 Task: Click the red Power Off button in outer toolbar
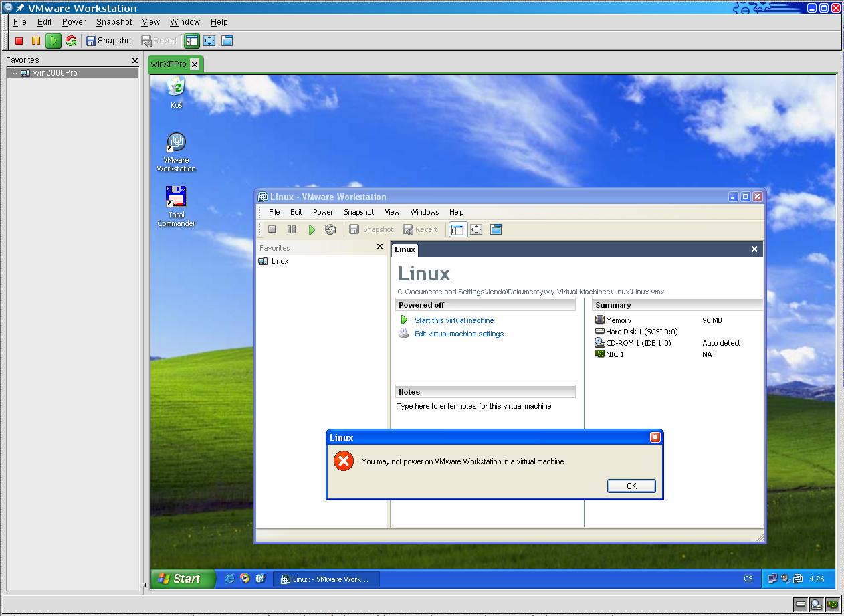click(x=19, y=41)
